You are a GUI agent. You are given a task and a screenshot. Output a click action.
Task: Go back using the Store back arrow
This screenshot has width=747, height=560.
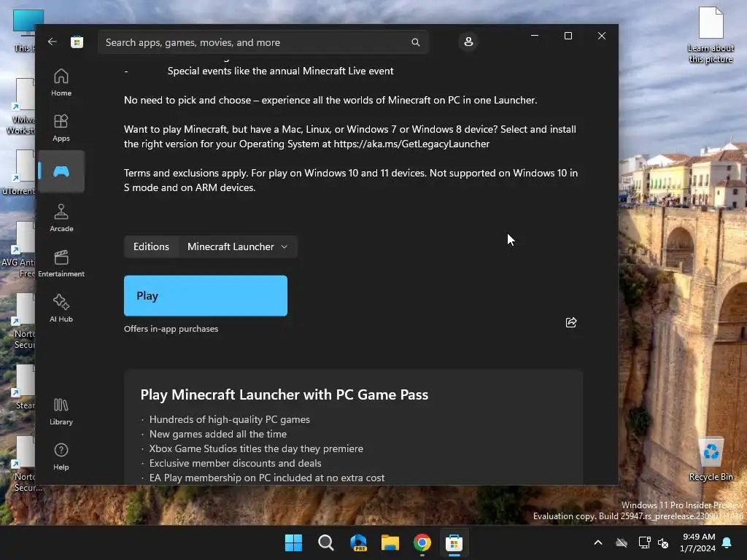point(53,42)
